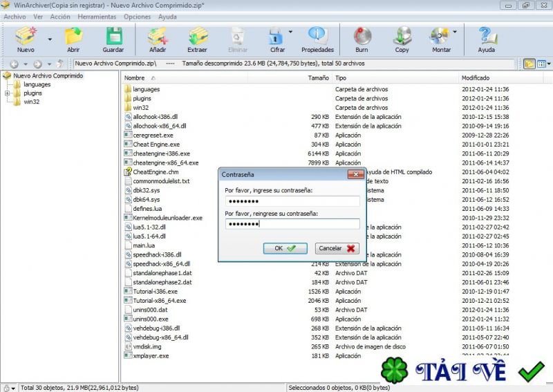Open the Archivo menu
This screenshot has height=392, width=553.
click(15, 17)
